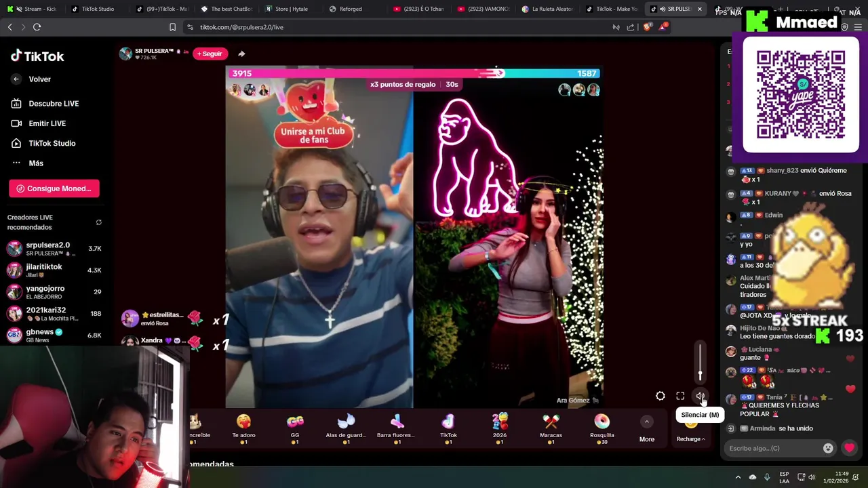Close the SR PULSERA browser tab
The width and height of the screenshot is (868, 488).
(699, 9)
